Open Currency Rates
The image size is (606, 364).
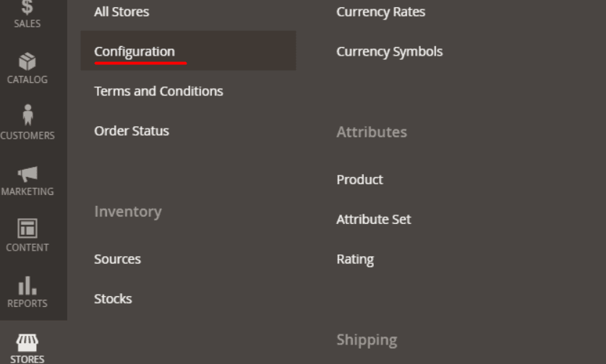click(x=380, y=12)
